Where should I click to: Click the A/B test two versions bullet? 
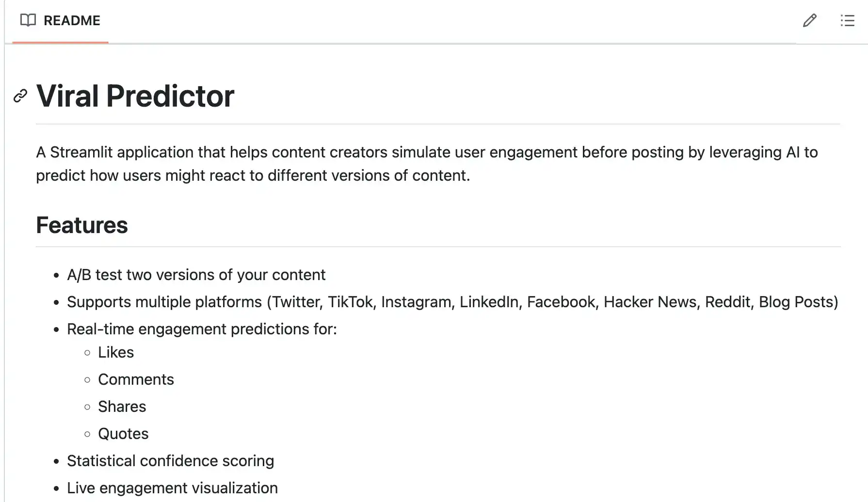coord(196,275)
